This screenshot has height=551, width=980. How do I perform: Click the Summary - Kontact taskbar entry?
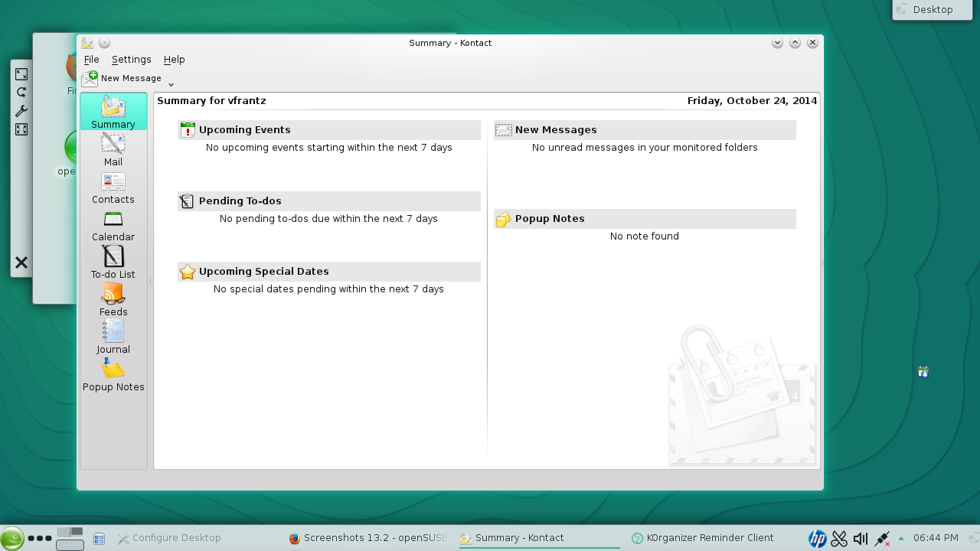(540, 538)
